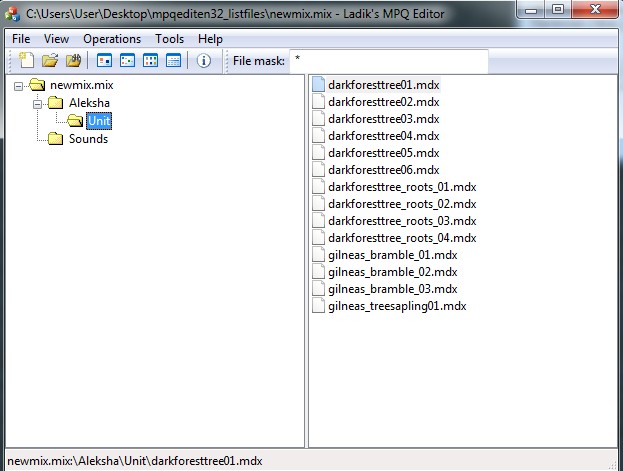Open the Tools menu

pyautogui.click(x=170, y=39)
